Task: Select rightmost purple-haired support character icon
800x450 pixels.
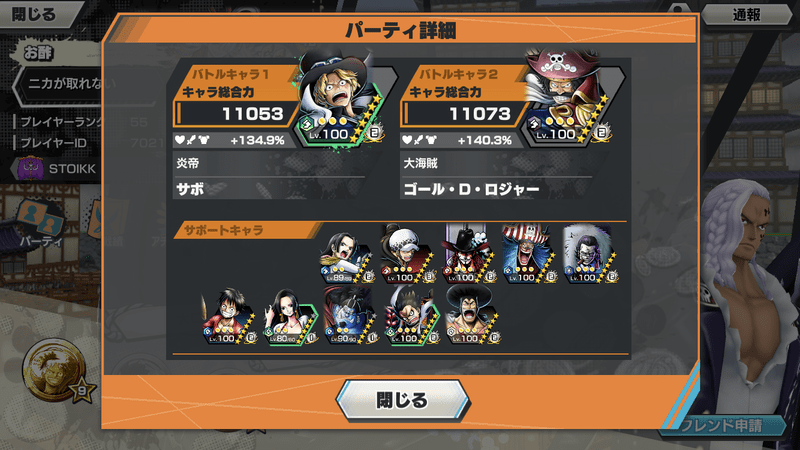Action: [x=591, y=254]
